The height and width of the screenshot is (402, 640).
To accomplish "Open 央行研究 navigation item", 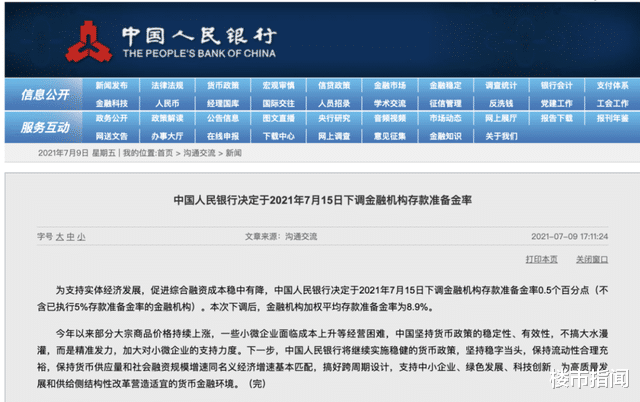I will (x=334, y=118).
